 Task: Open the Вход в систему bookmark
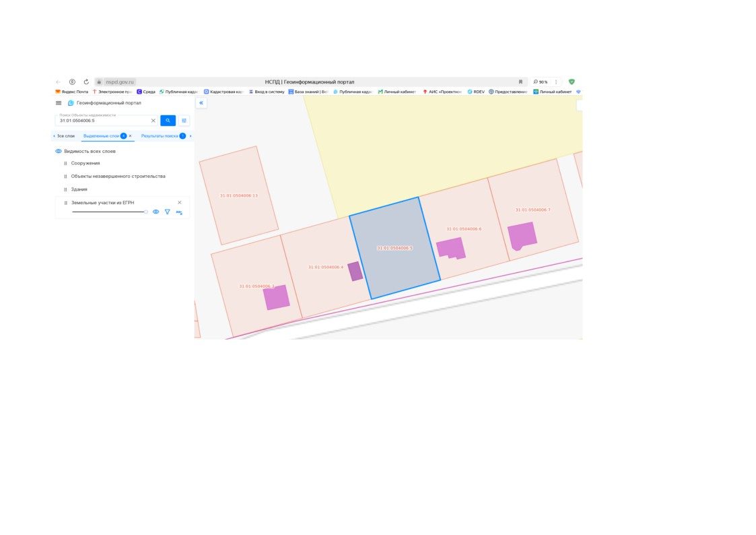click(267, 92)
